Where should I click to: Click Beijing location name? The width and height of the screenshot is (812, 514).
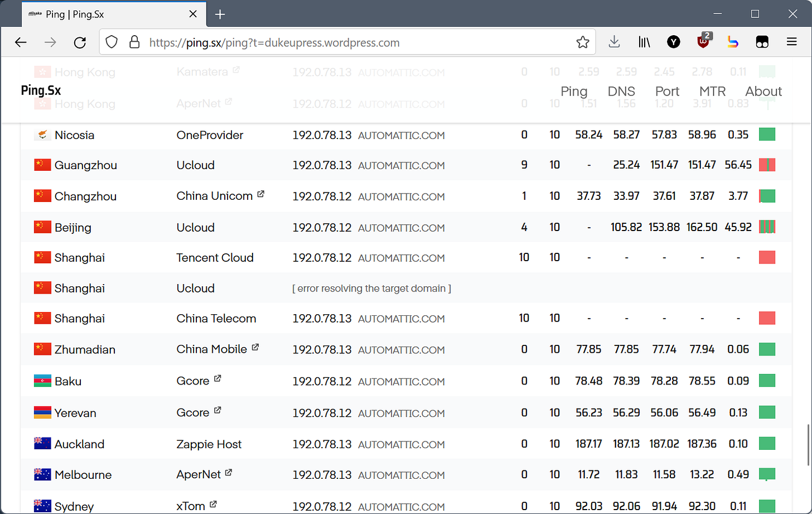[x=73, y=228]
